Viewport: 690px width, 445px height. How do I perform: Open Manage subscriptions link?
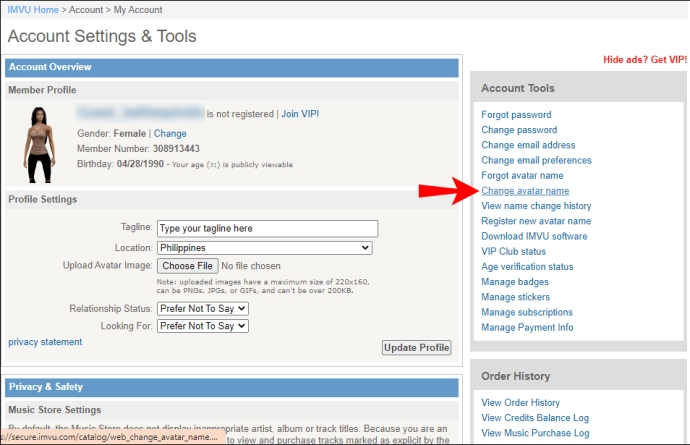pos(527,313)
